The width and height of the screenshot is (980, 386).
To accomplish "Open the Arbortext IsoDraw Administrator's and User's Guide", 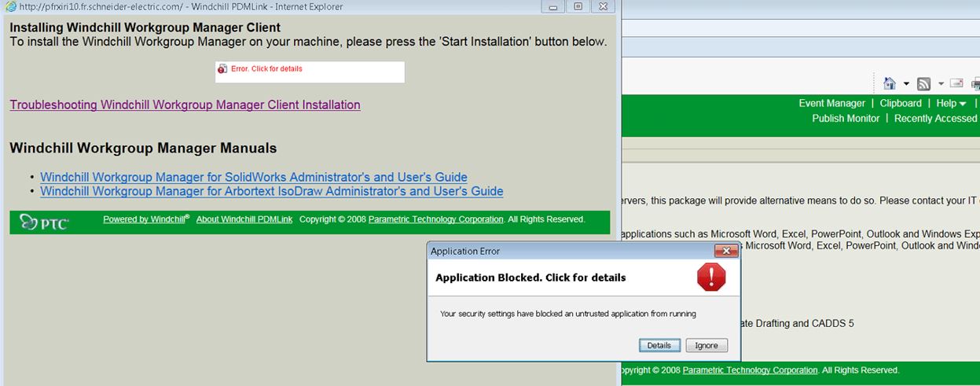I will [272, 191].
